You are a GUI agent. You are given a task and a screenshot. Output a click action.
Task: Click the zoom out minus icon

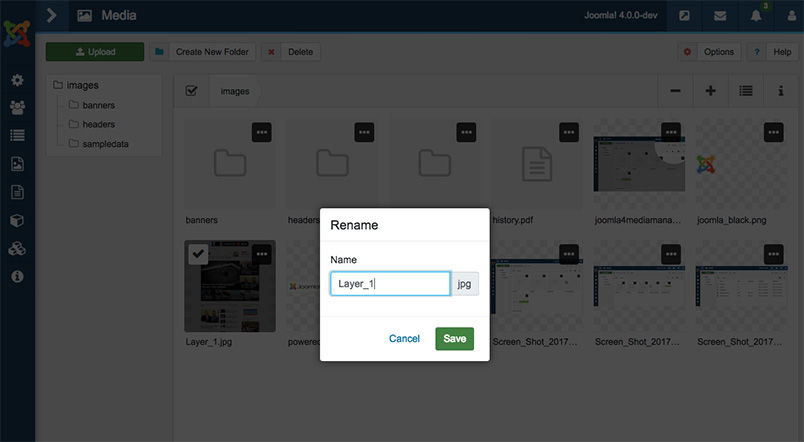coord(675,91)
